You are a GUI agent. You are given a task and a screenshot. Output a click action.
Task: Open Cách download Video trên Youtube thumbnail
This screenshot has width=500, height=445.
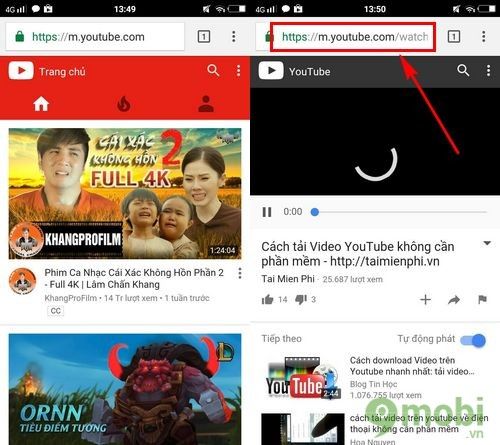click(303, 377)
